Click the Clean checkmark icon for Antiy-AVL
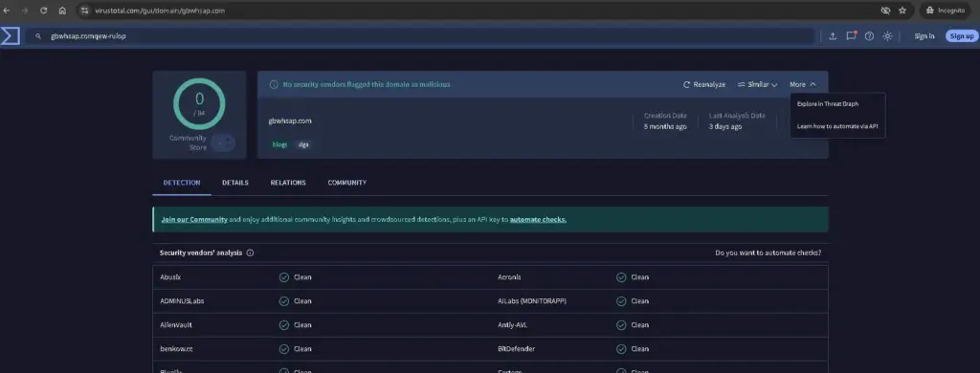Screen dimensions: 980x373 point(621,325)
